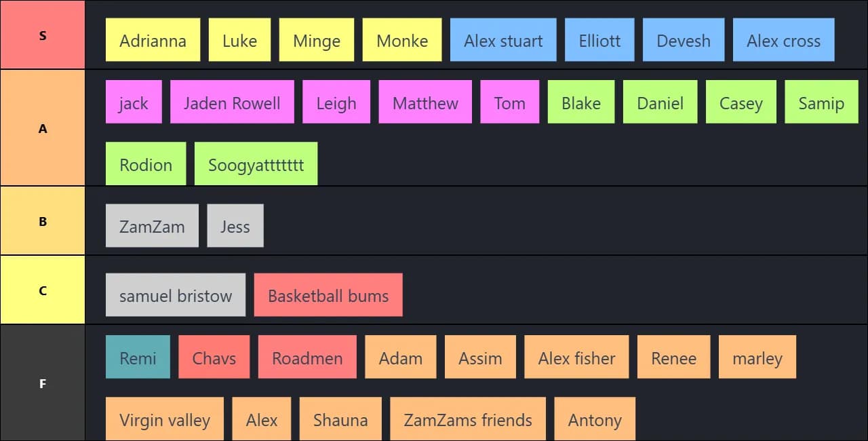
Task: Select the C tier label cell
Action: pyautogui.click(x=43, y=290)
